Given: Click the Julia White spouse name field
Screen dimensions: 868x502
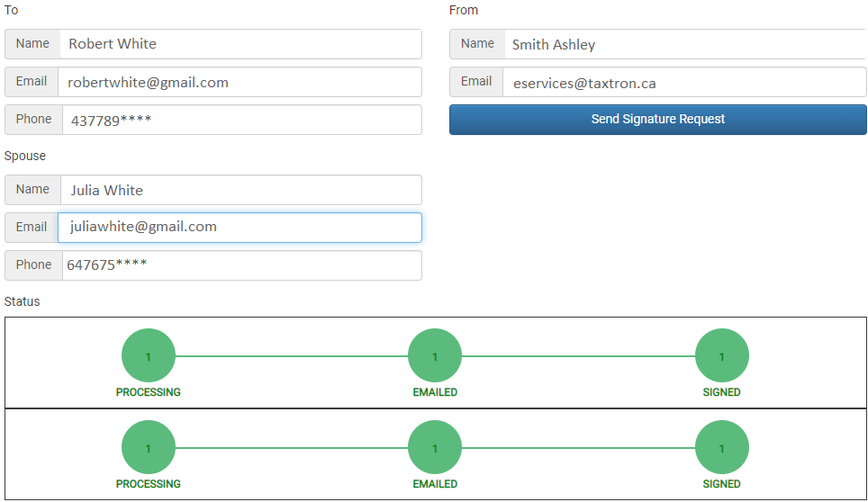Looking at the screenshot, I should coord(240,190).
